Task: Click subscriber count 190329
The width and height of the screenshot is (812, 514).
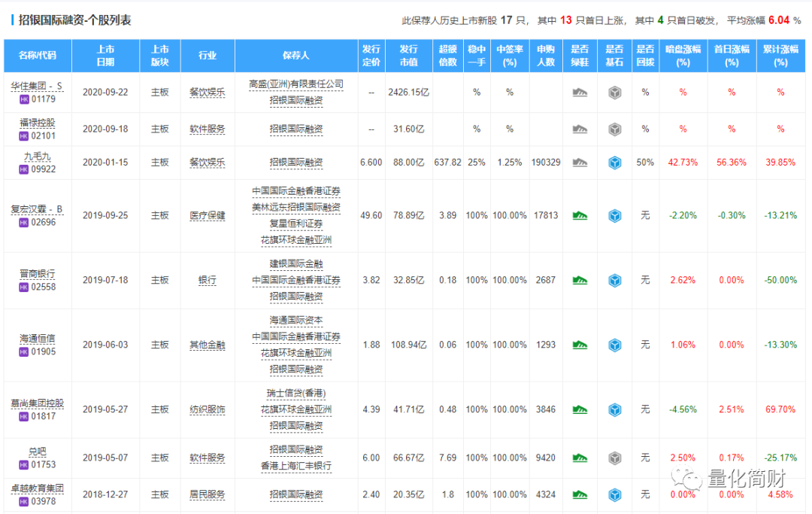Action: click(546, 163)
